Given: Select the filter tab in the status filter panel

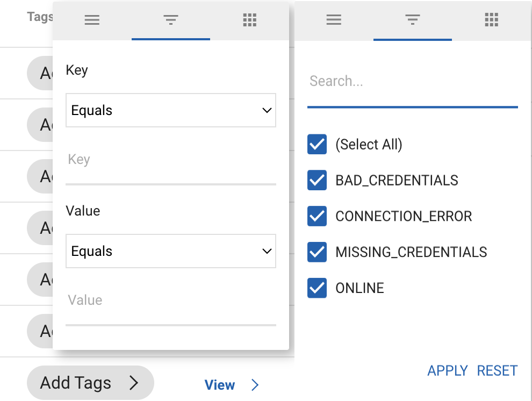Looking at the screenshot, I should coord(413,20).
